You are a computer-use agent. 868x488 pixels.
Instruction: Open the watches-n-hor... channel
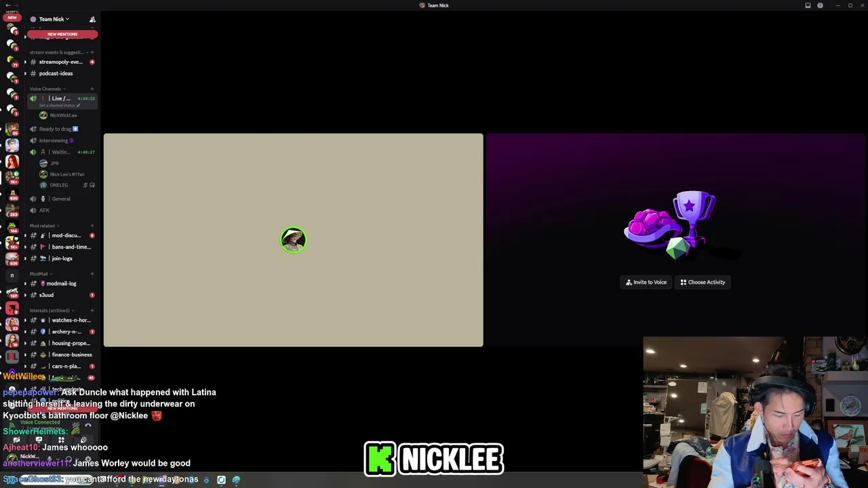61,321
